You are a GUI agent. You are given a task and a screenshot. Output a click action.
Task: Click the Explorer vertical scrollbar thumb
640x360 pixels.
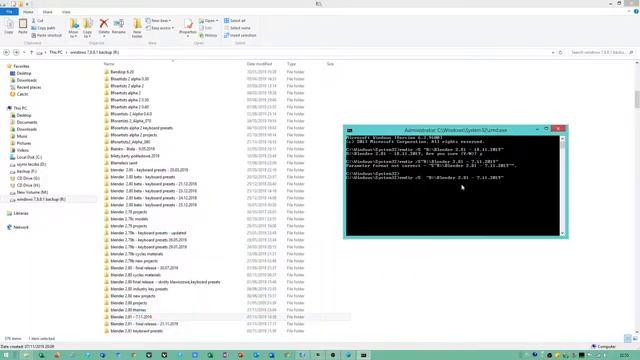637,99
